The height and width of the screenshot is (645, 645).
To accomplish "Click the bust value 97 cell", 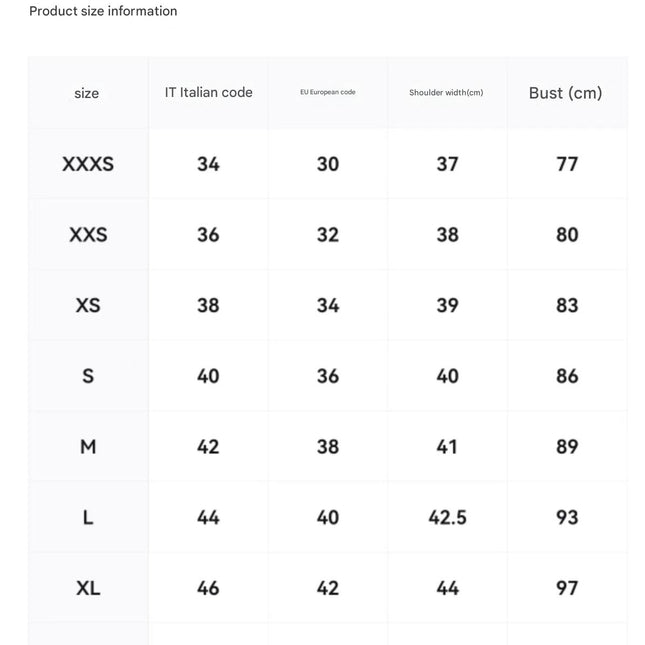I will coord(567,588).
